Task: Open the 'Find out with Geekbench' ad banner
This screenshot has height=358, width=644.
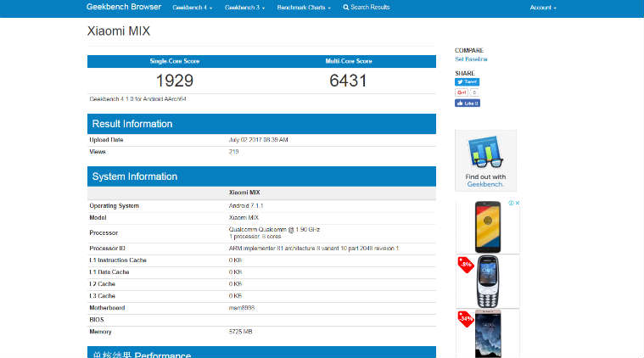Action: pyautogui.click(x=485, y=160)
